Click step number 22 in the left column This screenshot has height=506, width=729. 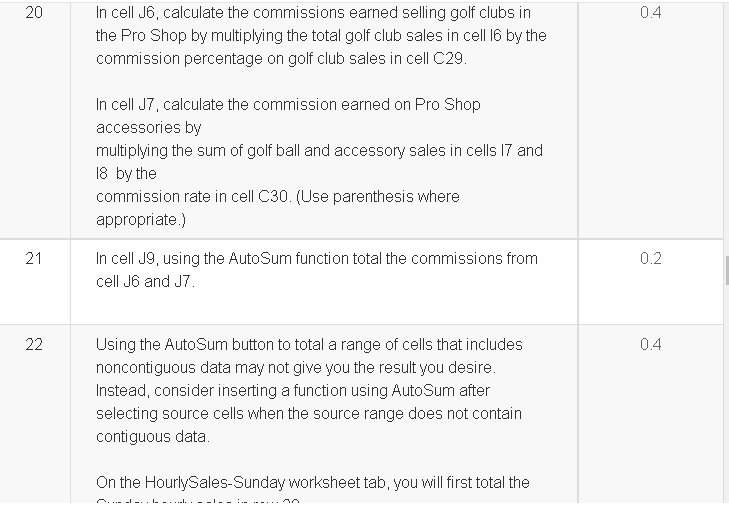click(34, 345)
